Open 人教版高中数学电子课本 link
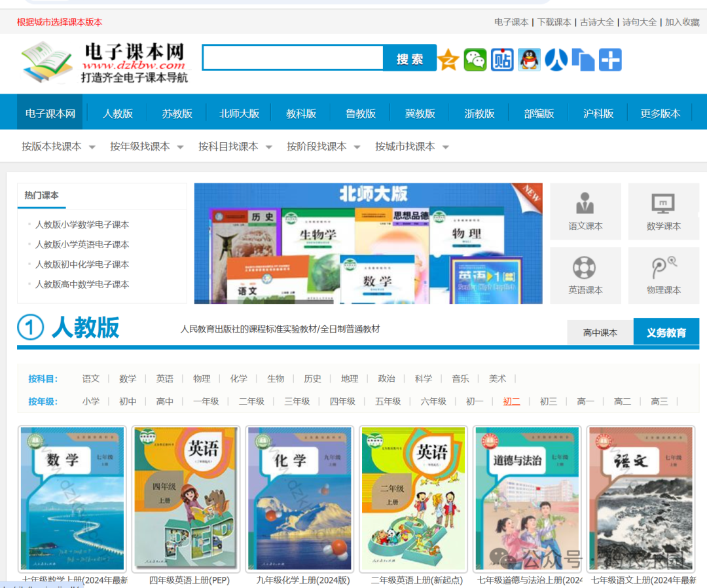This screenshot has height=588, width=707. [82, 284]
